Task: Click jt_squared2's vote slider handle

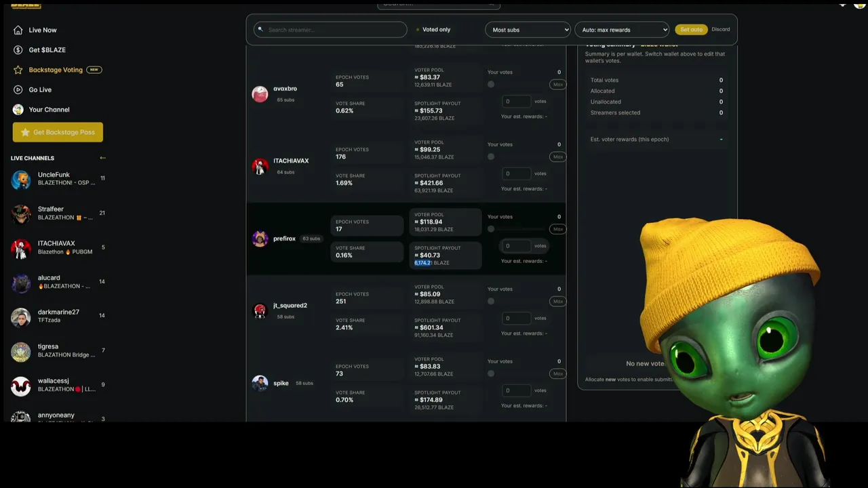Action: [x=491, y=301]
